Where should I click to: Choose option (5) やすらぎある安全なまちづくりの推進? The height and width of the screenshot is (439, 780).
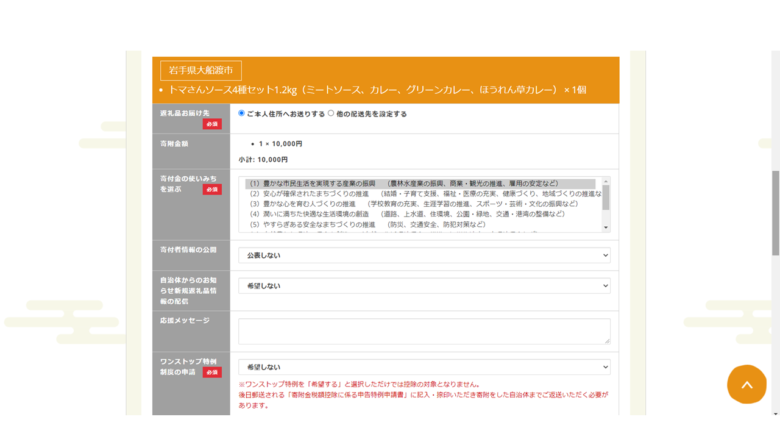click(420, 225)
